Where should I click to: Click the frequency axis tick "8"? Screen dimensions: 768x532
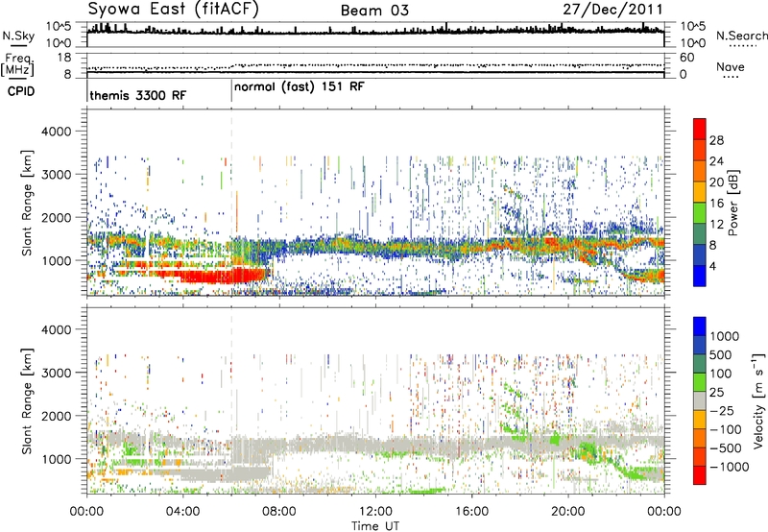click(x=67, y=75)
